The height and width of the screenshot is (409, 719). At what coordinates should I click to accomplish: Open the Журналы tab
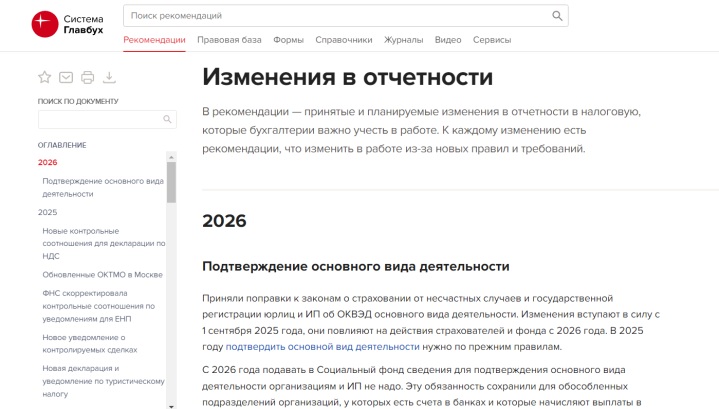click(x=403, y=40)
